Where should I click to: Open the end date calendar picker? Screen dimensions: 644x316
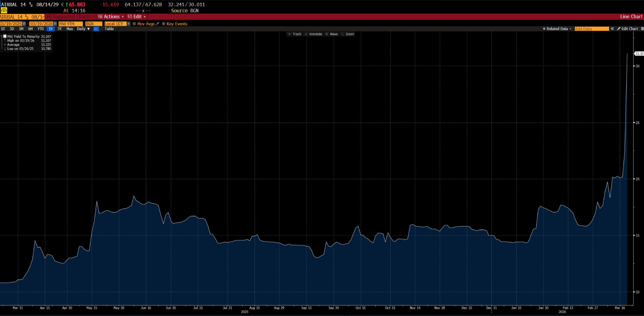click(55, 24)
